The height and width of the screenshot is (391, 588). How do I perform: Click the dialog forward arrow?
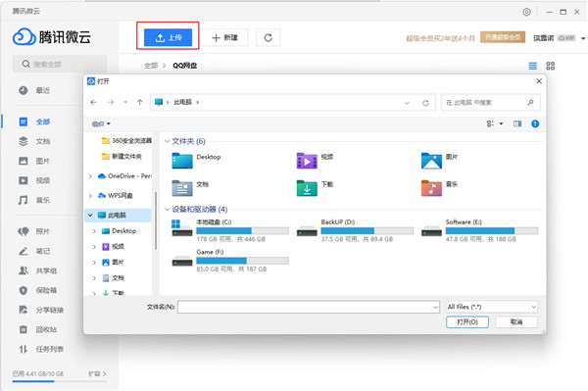[x=111, y=102]
